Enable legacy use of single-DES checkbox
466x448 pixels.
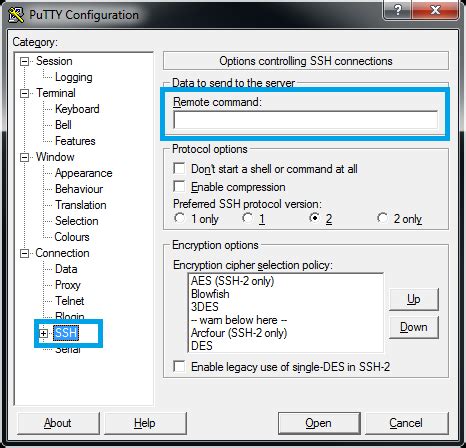[179, 367]
